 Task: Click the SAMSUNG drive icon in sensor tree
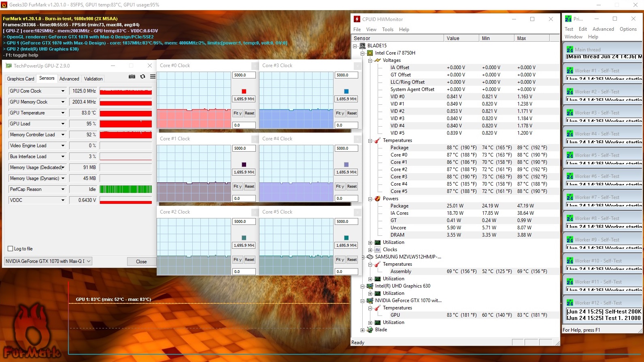(370, 257)
